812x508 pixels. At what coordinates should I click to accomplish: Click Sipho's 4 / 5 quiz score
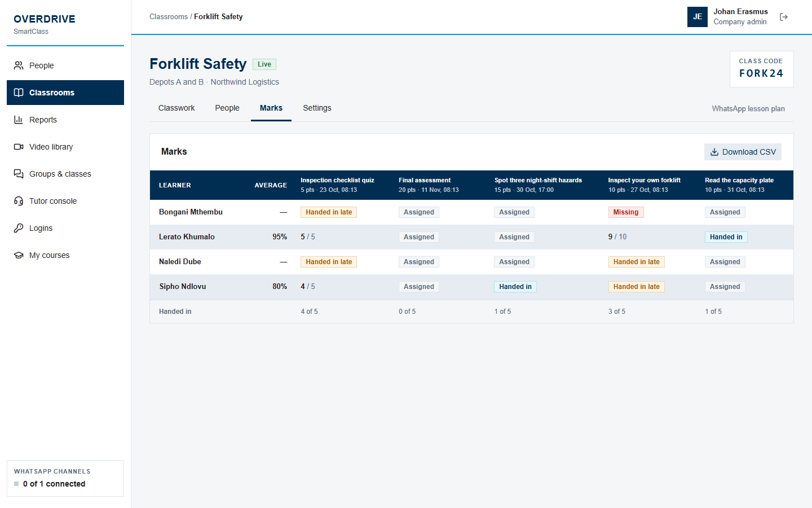(x=308, y=287)
